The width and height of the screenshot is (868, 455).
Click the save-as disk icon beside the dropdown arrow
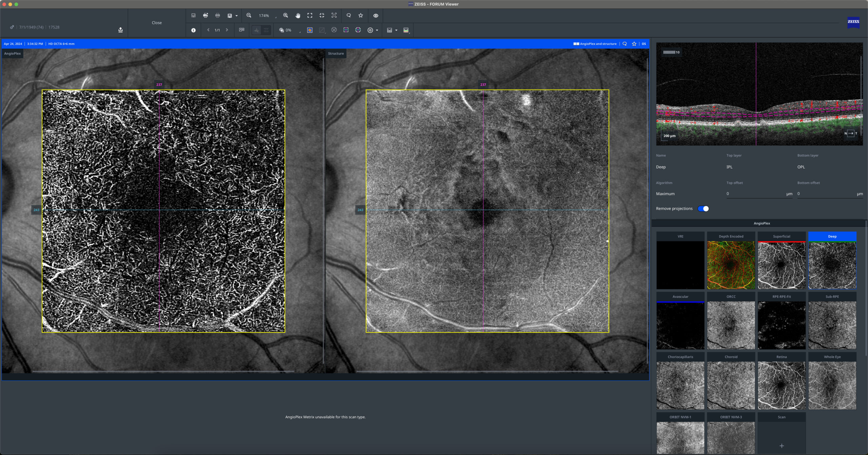(230, 16)
